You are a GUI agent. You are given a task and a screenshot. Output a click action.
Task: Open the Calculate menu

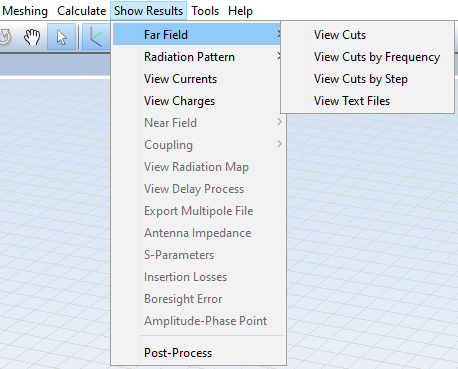pos(81,11)
